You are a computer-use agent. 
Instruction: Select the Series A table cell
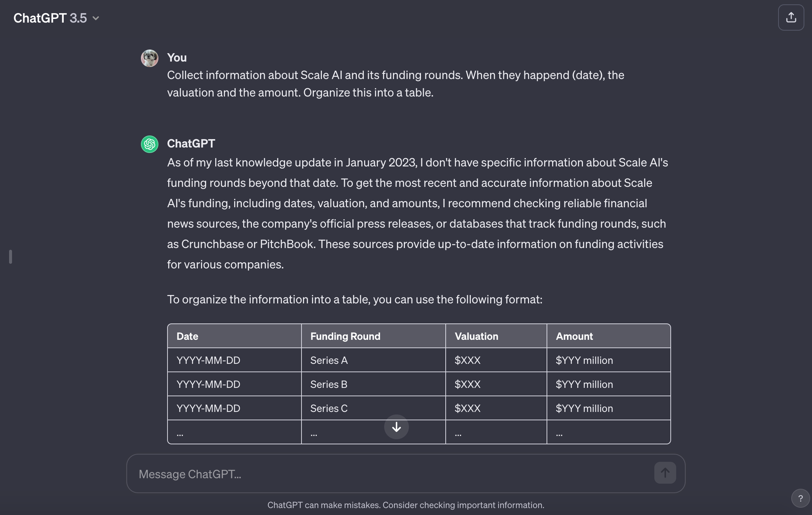374,360
